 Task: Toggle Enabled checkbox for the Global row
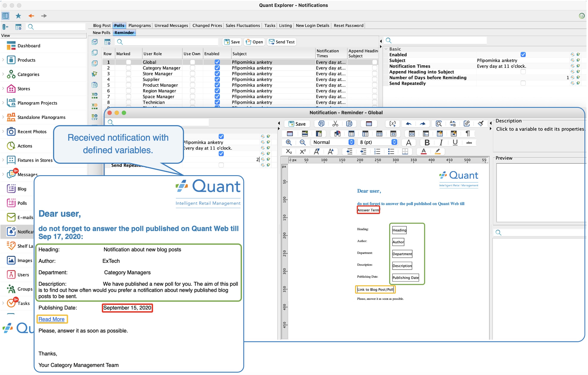click(x=217, y=62)
